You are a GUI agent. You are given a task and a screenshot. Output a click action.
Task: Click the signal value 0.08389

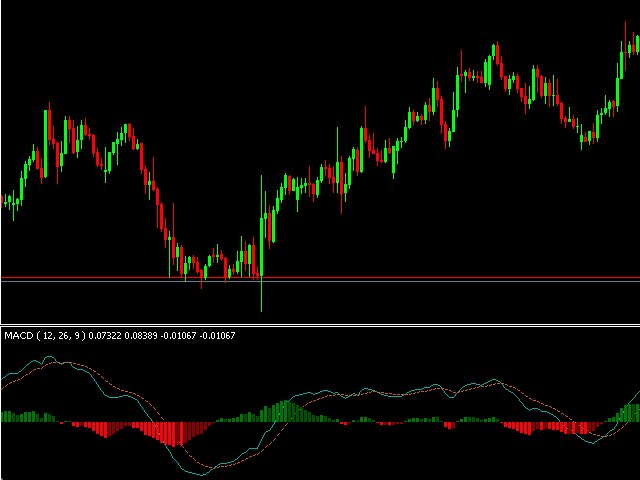[140, 336]
